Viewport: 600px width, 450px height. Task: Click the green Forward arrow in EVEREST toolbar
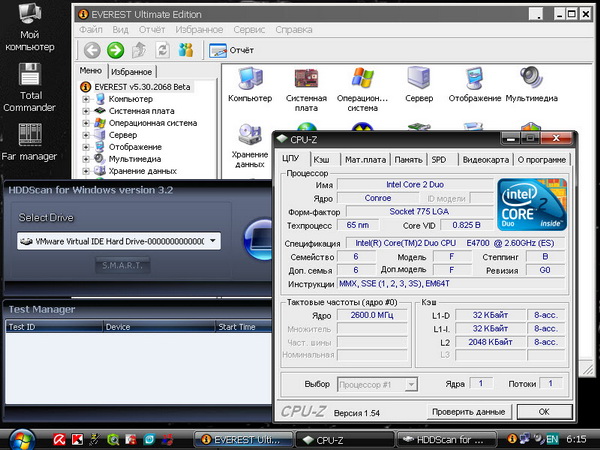pos(115,49)
